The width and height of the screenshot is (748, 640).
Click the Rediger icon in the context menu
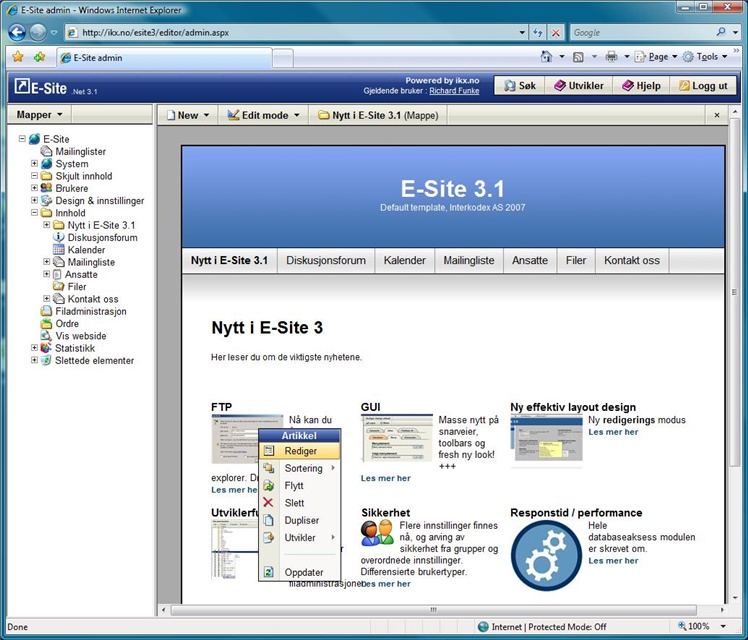click(x=269, y=451)
